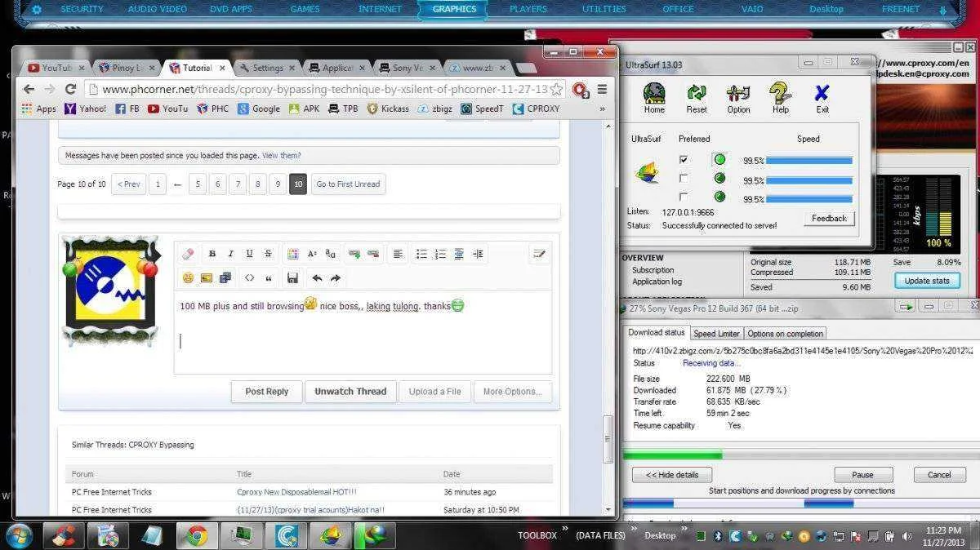
Task: Click the Hide details button
Action: (672, 474)
